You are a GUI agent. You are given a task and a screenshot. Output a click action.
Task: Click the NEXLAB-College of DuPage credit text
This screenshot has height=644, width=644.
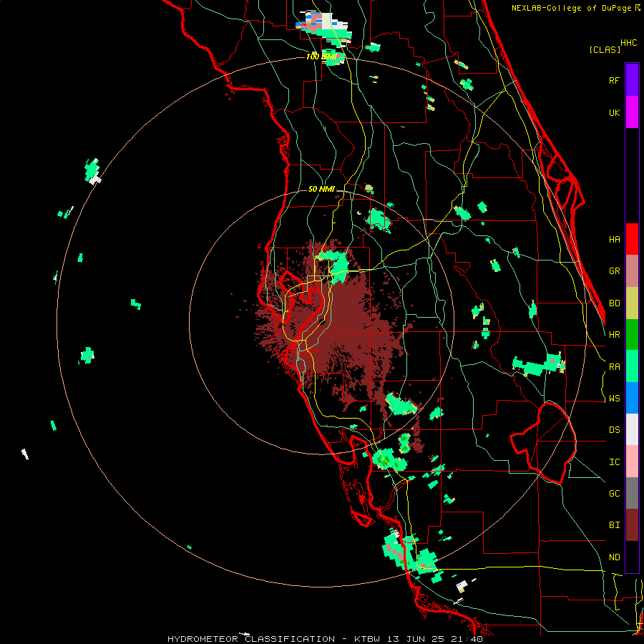point(571,8)
